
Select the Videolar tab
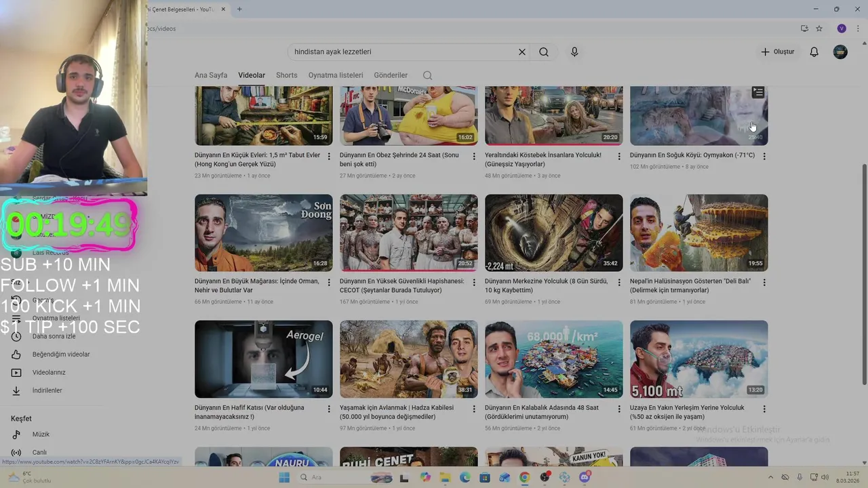click(252, 75)
